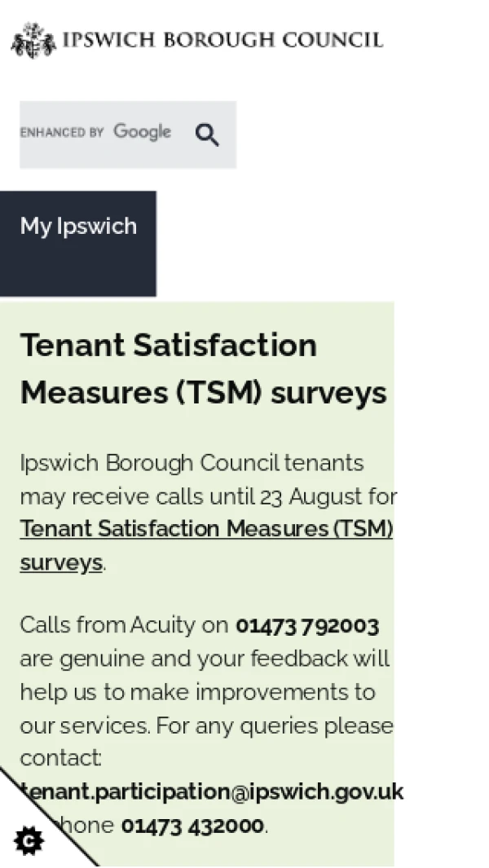Click the phone number 01473 432000
The height and width of the screenshot is (868, 489).
click(192, 826)
